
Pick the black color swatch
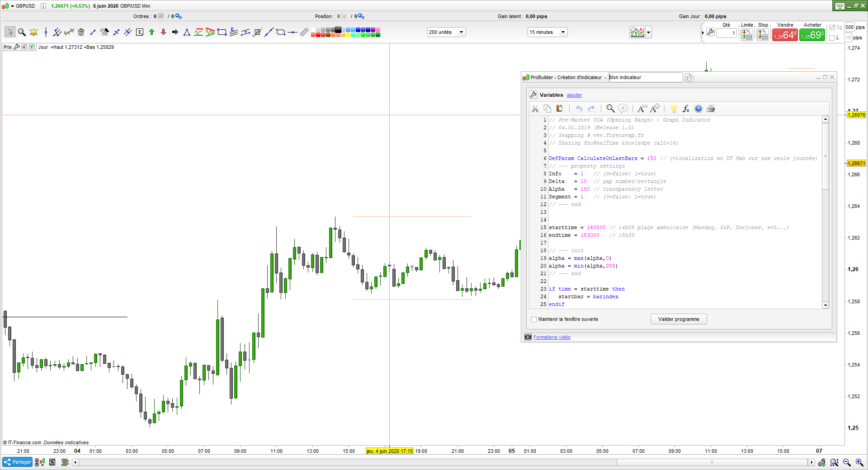(x=338, y=30)
